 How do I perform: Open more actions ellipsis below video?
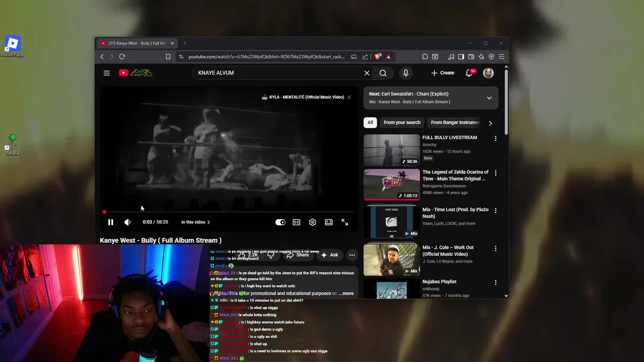pos(352,255)
